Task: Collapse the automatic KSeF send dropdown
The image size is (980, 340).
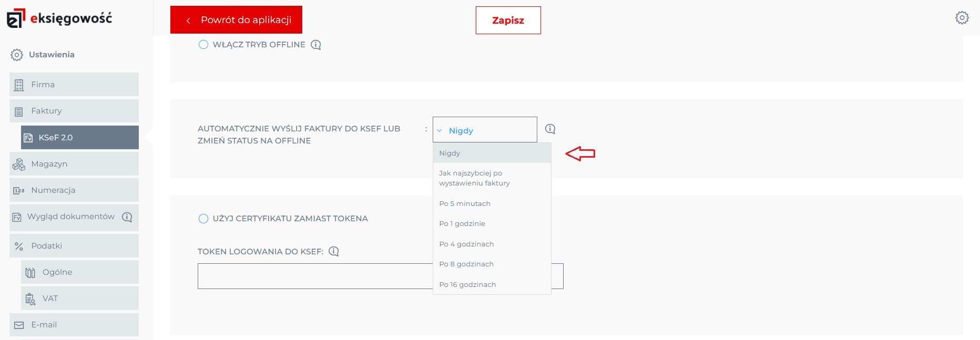Action: (484, 130)
